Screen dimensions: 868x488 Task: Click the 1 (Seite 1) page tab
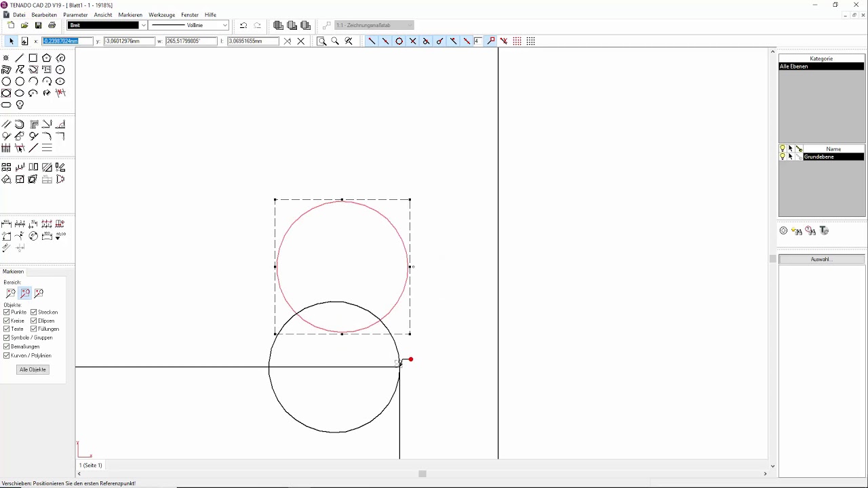point(91,466)
